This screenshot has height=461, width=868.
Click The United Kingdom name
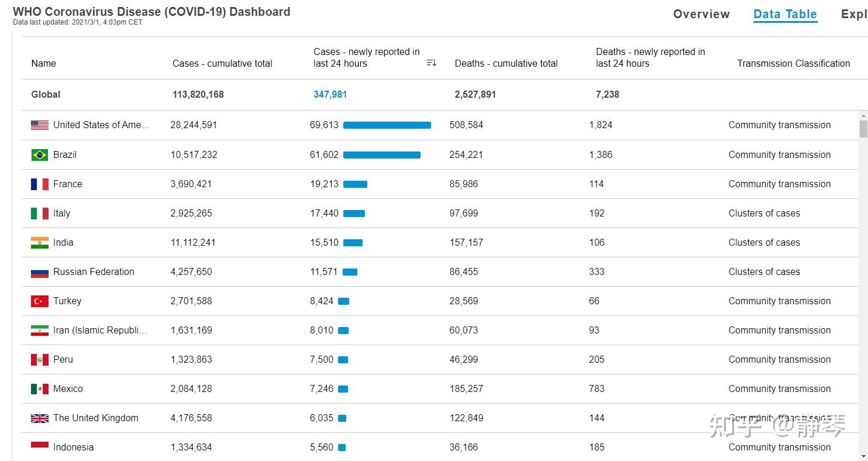96,418
